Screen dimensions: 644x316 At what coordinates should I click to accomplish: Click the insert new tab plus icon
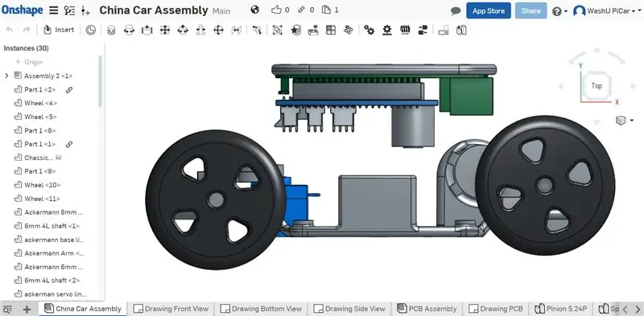(27, 309)
